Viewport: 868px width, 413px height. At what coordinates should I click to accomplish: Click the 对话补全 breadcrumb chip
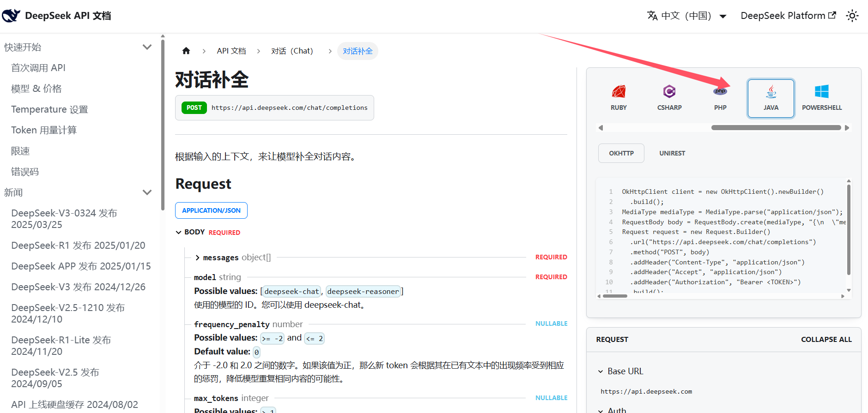click(358, 51)
